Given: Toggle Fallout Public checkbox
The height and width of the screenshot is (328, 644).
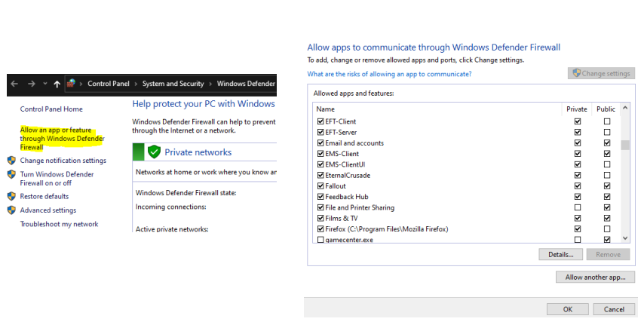Looking at the screenshot, I should click(607, 186).
